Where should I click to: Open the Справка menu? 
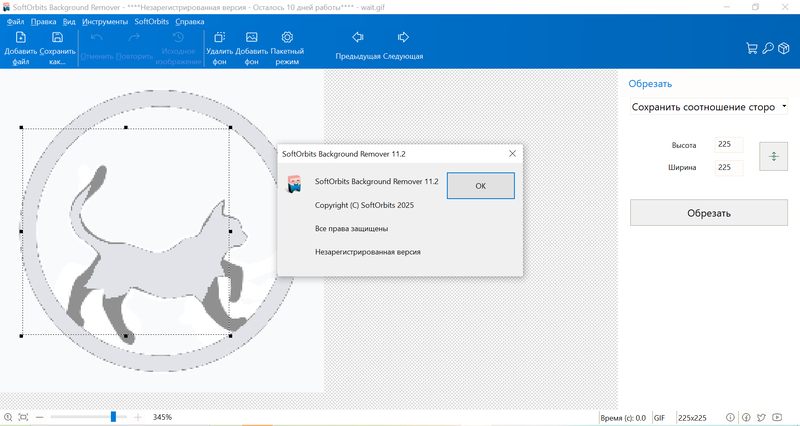point(190,21)
